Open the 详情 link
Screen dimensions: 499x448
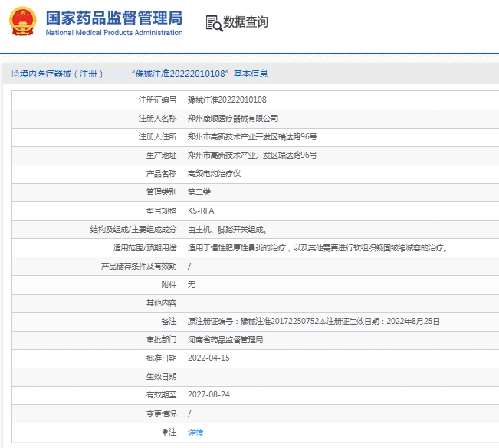195,433
